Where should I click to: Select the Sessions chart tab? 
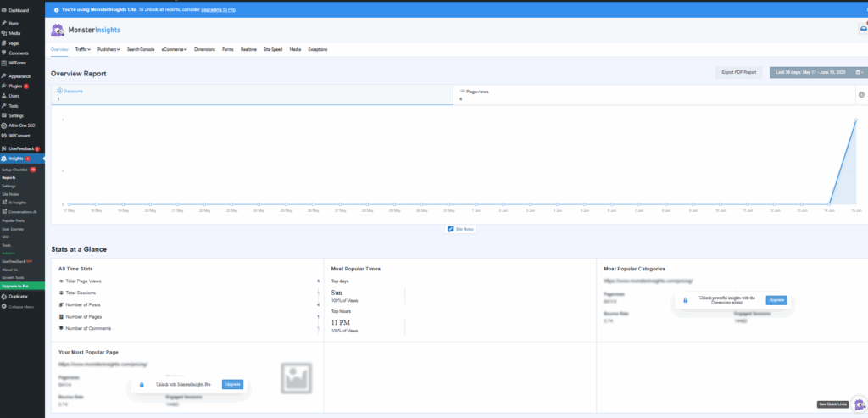[253, 95]
